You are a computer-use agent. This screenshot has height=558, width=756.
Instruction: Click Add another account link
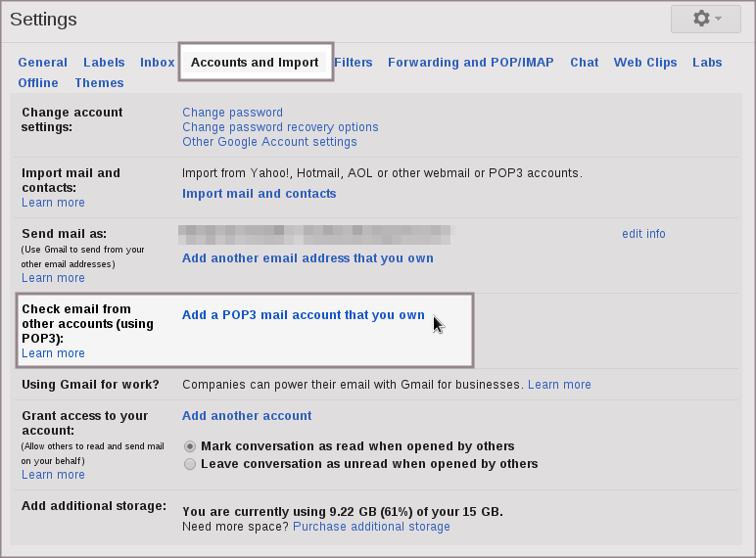(x=247, y=416)
